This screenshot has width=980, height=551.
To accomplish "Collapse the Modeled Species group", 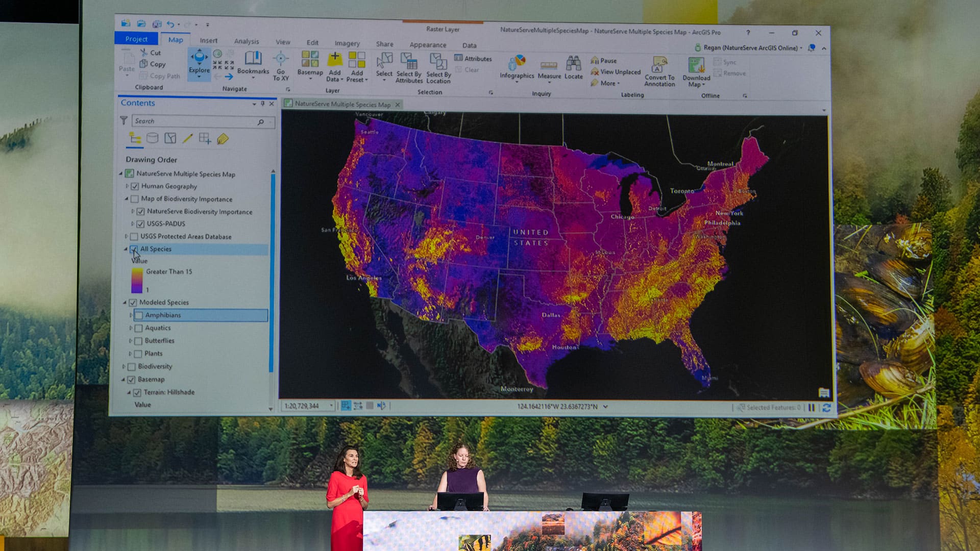I will pos(125,303).
